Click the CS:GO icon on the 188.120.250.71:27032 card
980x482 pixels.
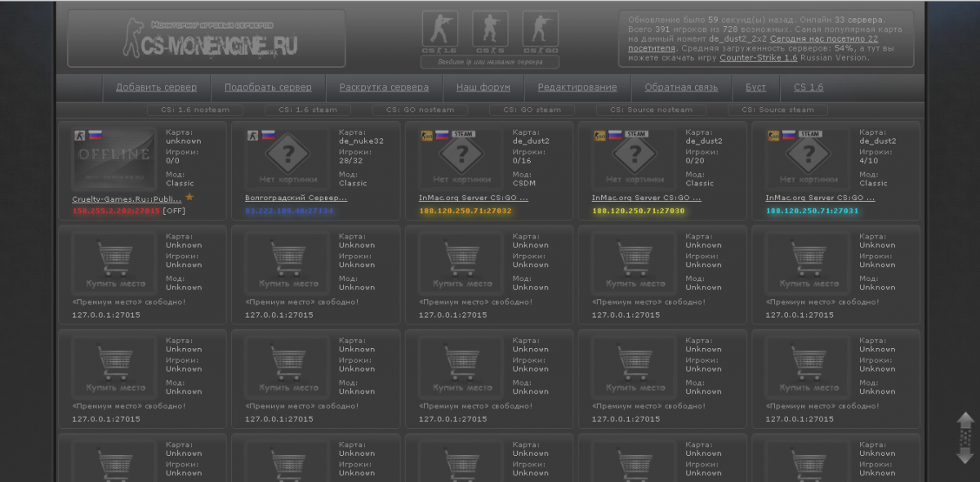pos(426,135)
